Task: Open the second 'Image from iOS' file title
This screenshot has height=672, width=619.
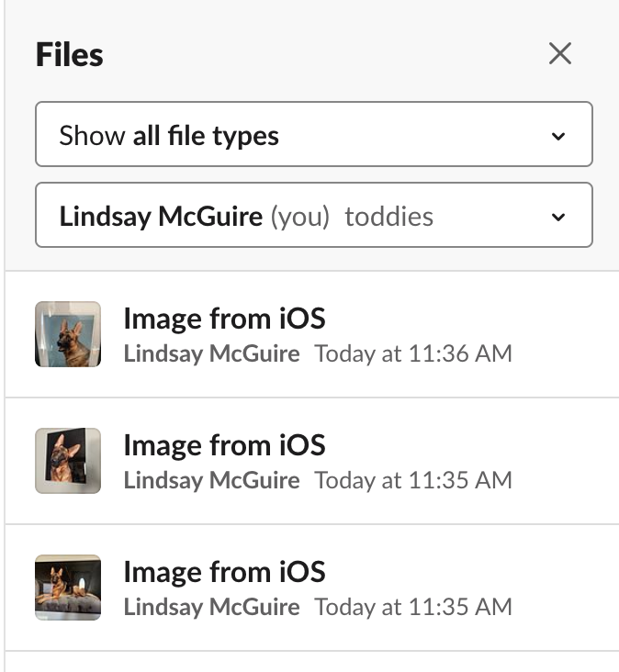Action: tap(225, 446)
